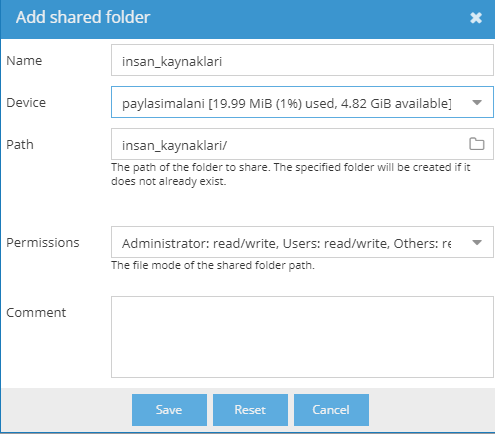Reset the shared folder form

(x=250, y=410)
